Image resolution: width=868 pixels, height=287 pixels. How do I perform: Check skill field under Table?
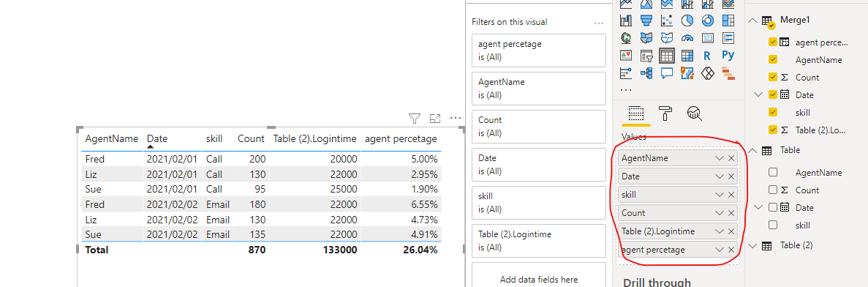pyautogui.click(x=773, y=225)
